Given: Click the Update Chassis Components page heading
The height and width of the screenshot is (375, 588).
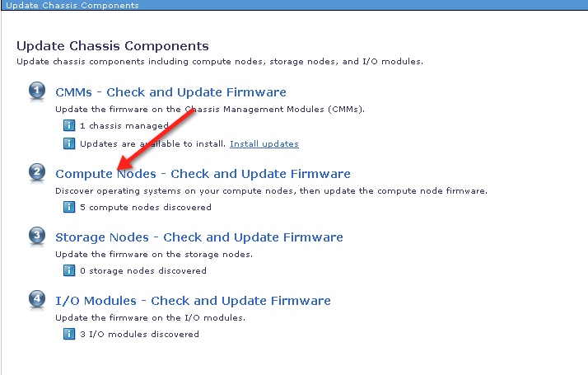Looking at the screenshot, I should (x=113, y=46).
